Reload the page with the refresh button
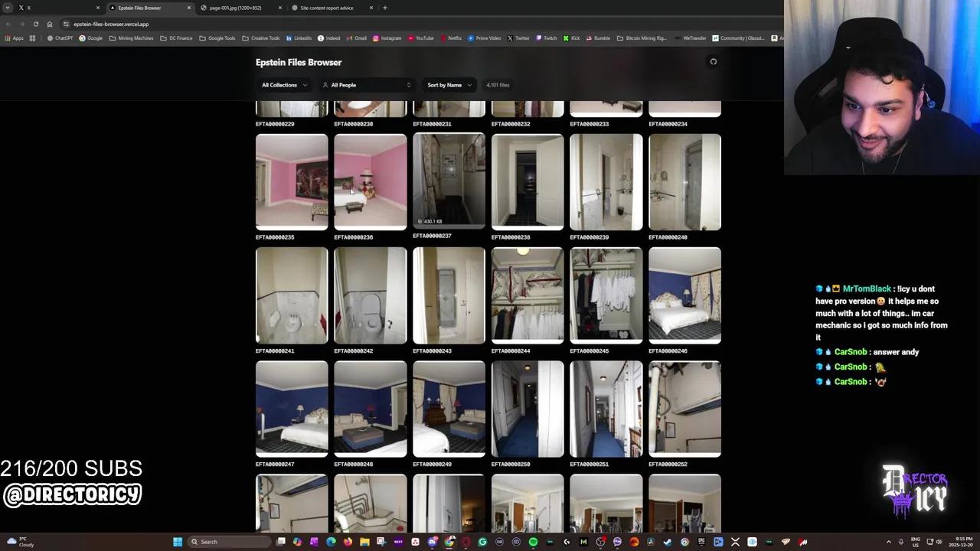Viewport: 980px width, 551px height. (x=35, y=24)
